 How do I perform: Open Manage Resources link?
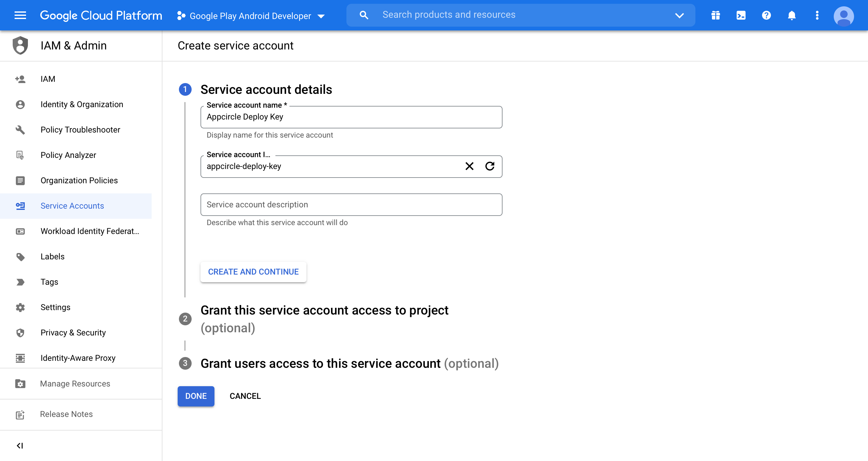coord(75,384)
